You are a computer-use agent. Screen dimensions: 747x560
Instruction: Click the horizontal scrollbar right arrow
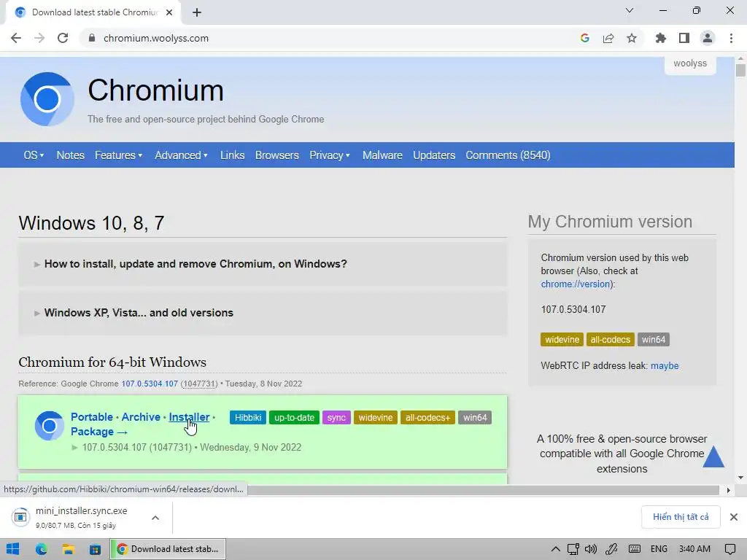[728, 490]
